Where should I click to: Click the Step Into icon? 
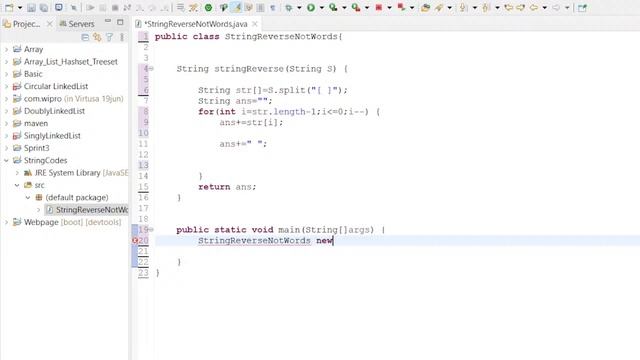[x=140, y=8]
